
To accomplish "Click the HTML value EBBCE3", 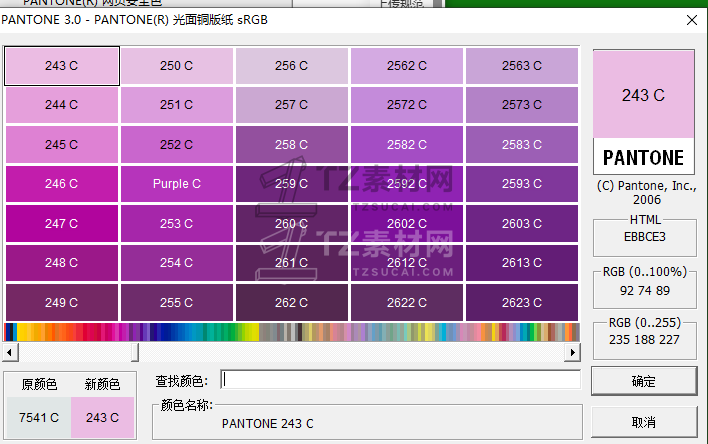I will 645,237.
